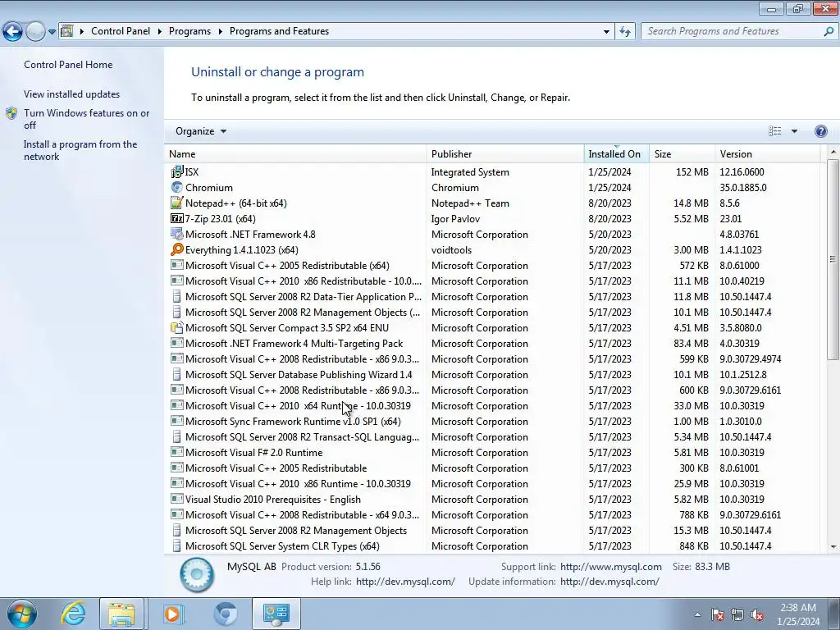Click the Microsoft SQL Server Compact 3.5 icon
Screen dimensions: 840x630
(177, 328)
